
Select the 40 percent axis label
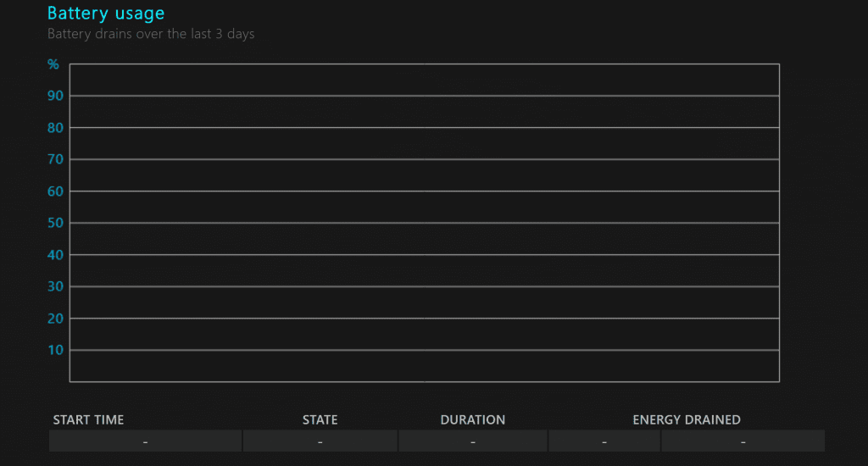tap(56, 255)
